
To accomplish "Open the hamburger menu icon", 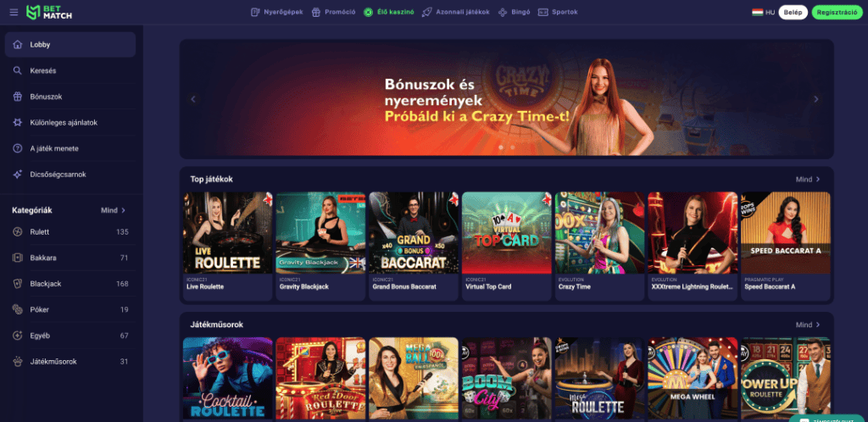I will click(14, 12).
